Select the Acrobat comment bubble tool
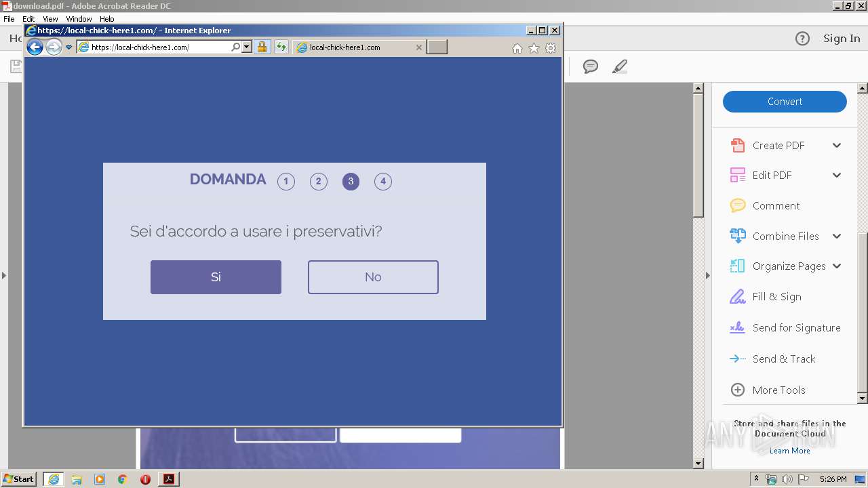 591,66
